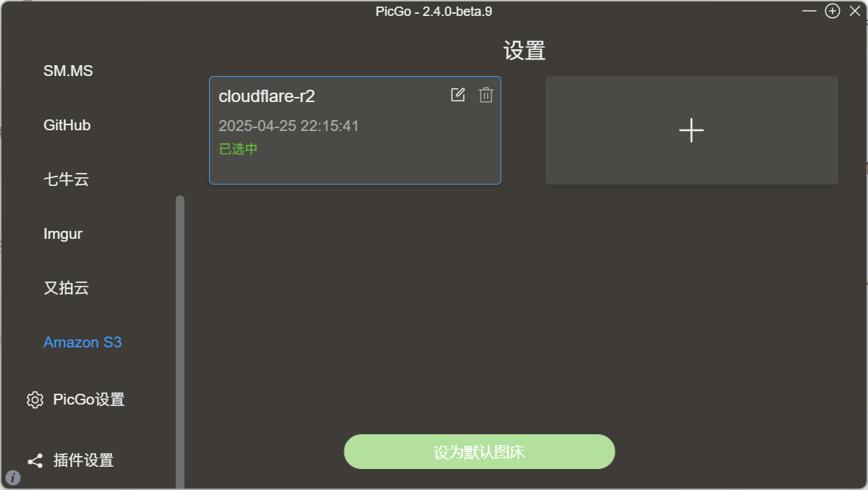The height and width of the screenshot is (490, 868).
Task: Choose Imgur from the sidebar list
Action: (63, 234)
